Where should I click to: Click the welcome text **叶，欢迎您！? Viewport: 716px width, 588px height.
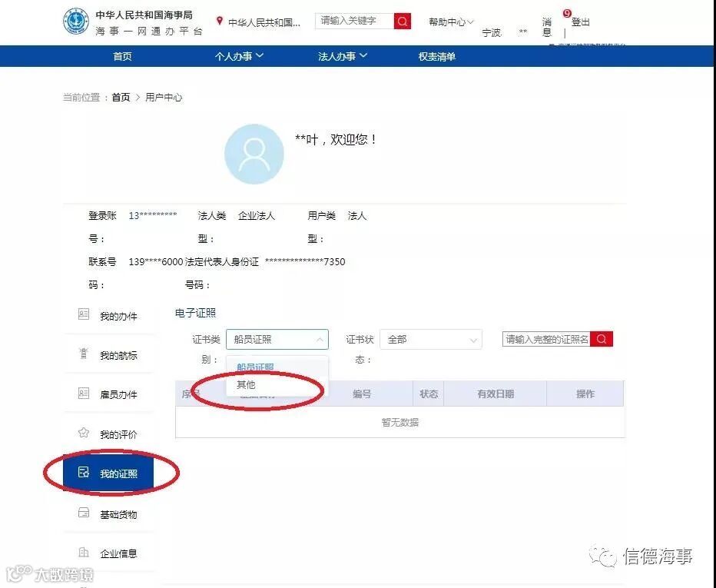click(x=336, y=139)
